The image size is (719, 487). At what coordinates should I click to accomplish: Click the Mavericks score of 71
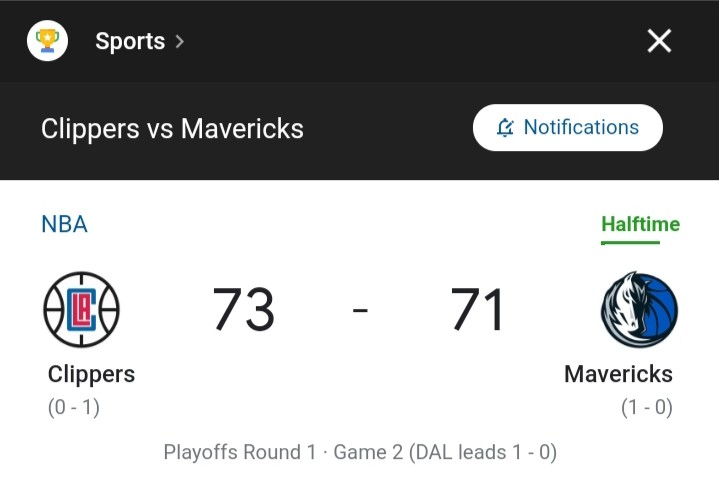477,309
